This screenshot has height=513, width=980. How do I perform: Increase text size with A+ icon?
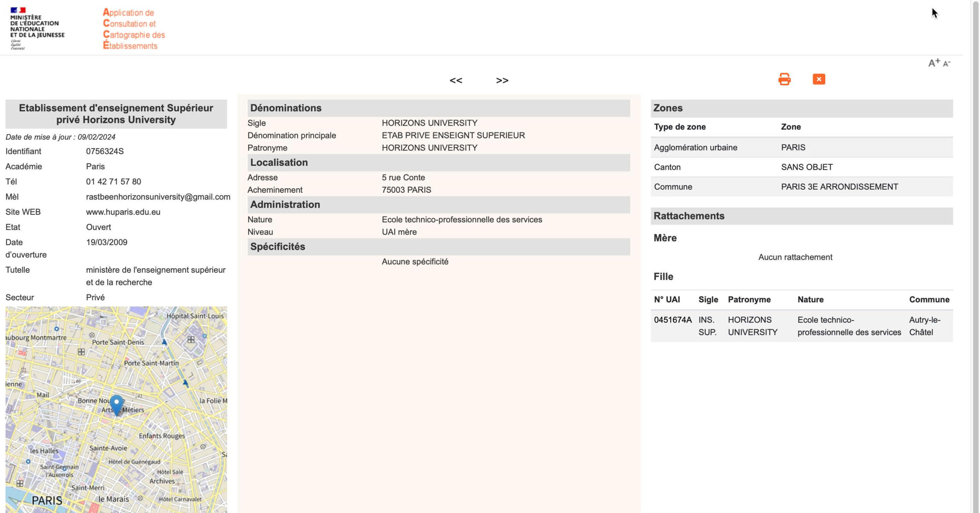[934, 63]
